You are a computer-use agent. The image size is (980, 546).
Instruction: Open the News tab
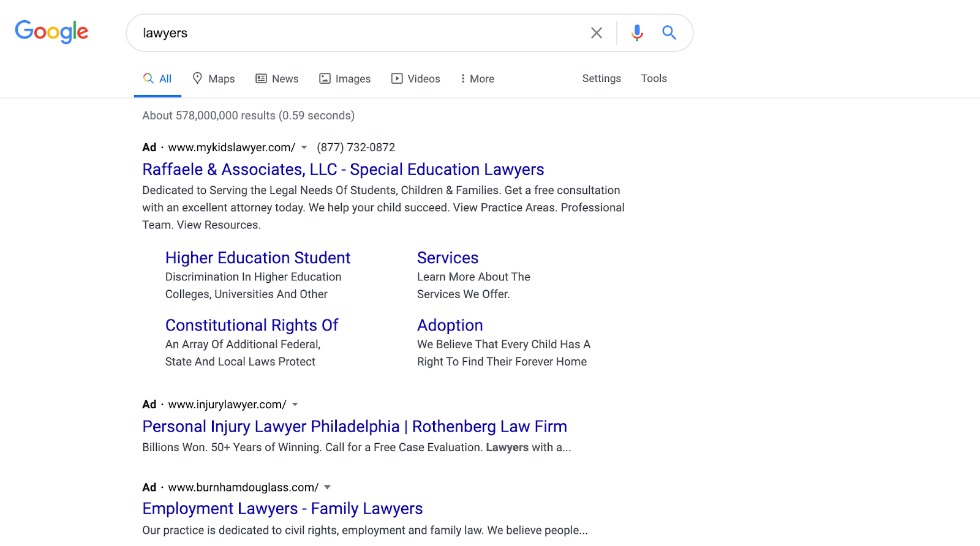277,79
